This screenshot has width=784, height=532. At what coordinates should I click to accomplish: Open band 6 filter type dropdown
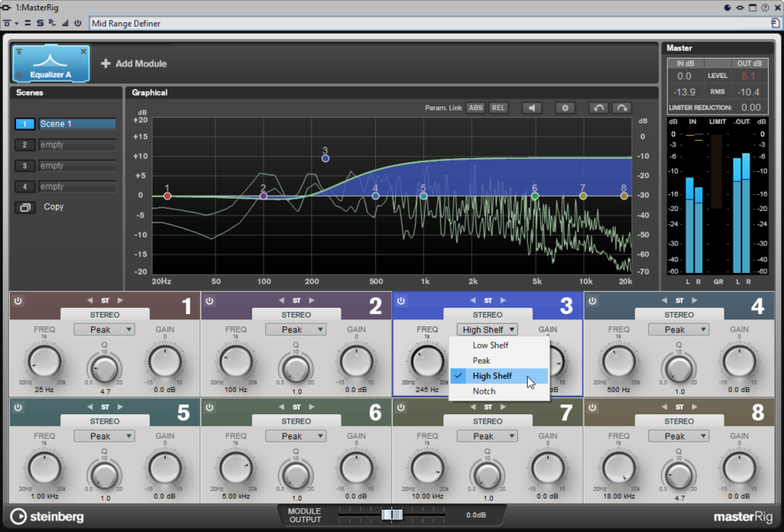pyautogui.click(x=295, y=436)
